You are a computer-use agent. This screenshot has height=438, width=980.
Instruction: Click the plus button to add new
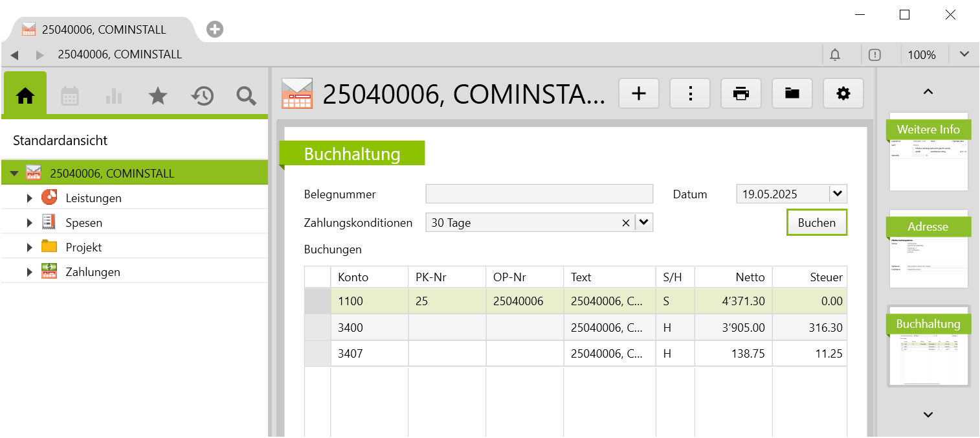[x=638, y=94]
